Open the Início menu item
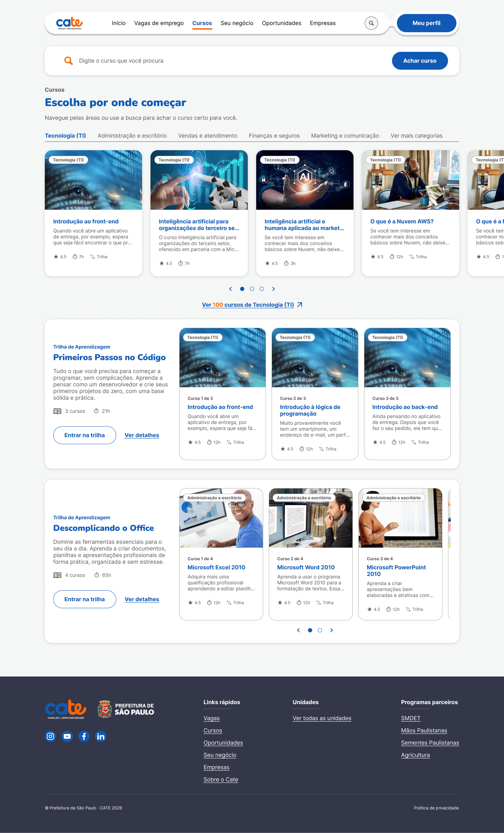504x833 pixels. pos(119,23)
